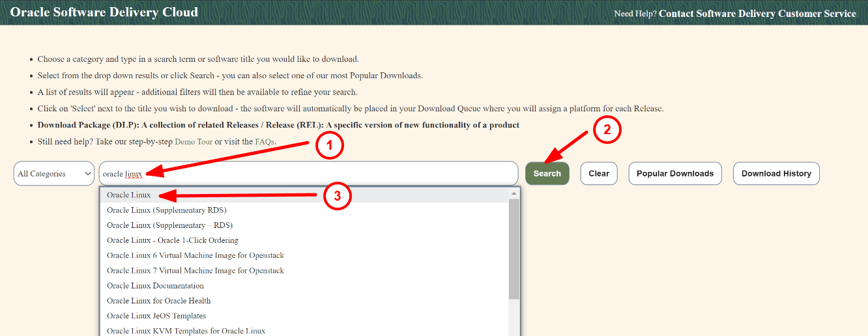Select Oracle Linux from suggestions
The image size is (868, 336).
(129, 195)
